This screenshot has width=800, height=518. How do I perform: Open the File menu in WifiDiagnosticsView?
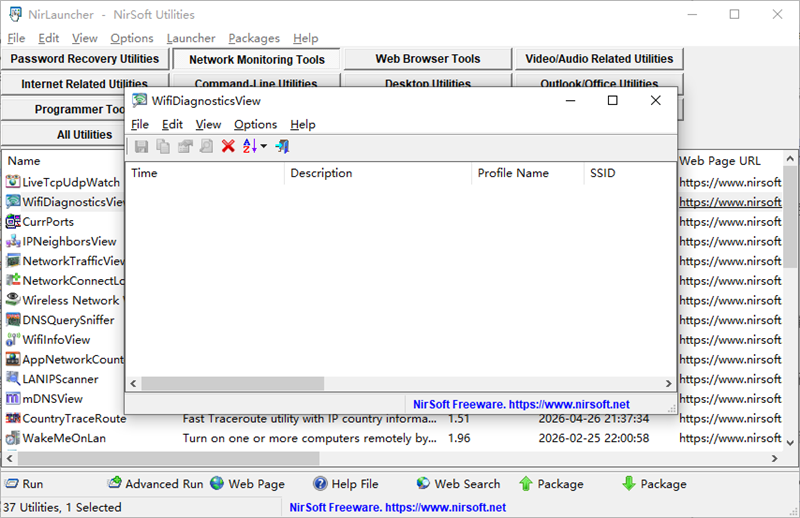140,125
